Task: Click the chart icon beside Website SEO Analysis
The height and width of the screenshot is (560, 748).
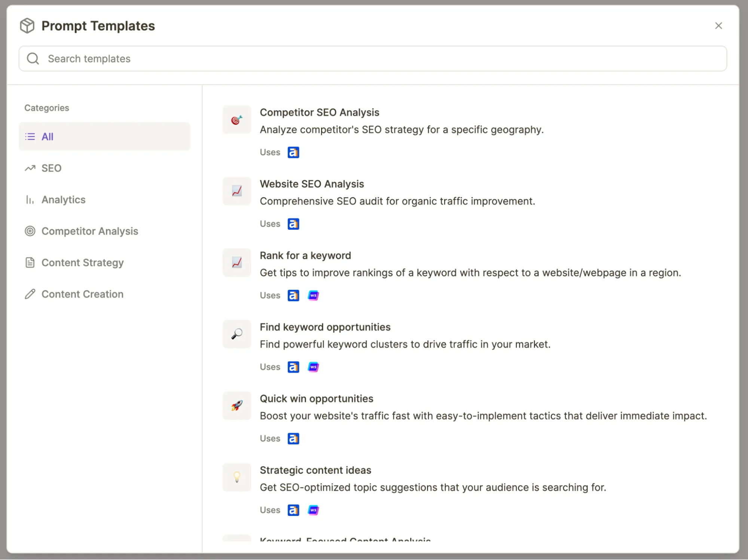Action: point(236,191)
